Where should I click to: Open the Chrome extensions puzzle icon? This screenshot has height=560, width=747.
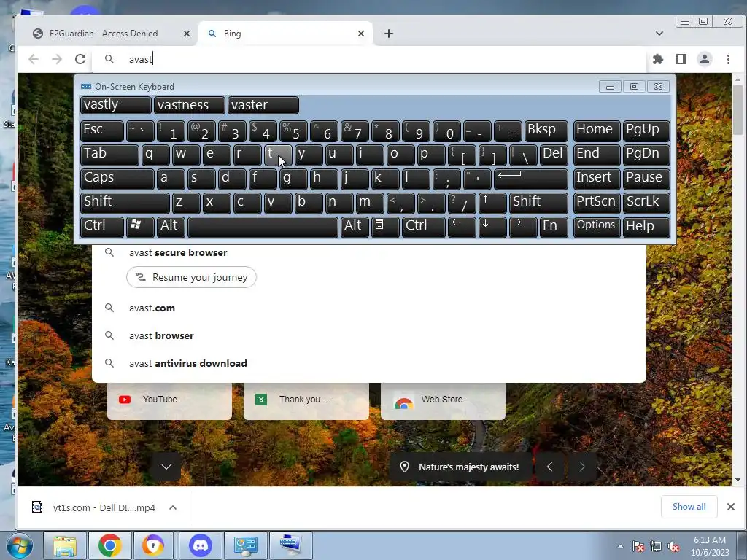point(658,59)
